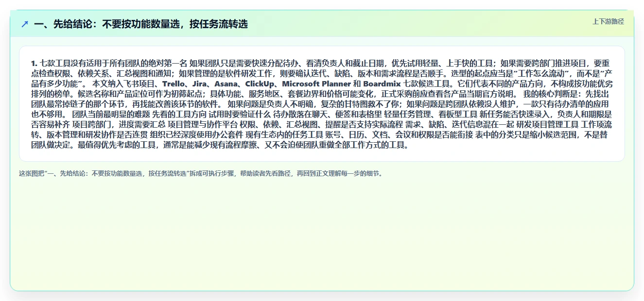The height and width of the screenshot is (301, 644).
Task: Click the arrow icon beside the heading
Action: point(24,24)
